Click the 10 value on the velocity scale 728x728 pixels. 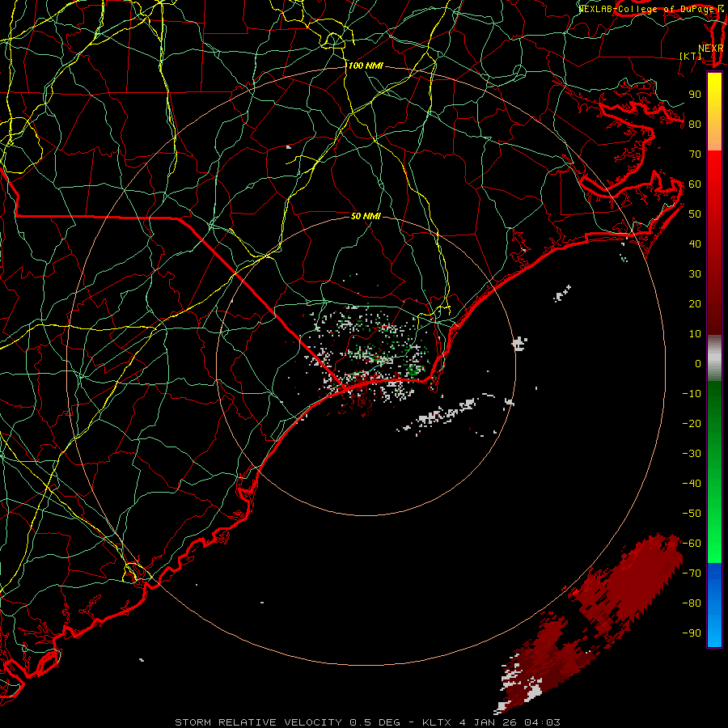695,334
